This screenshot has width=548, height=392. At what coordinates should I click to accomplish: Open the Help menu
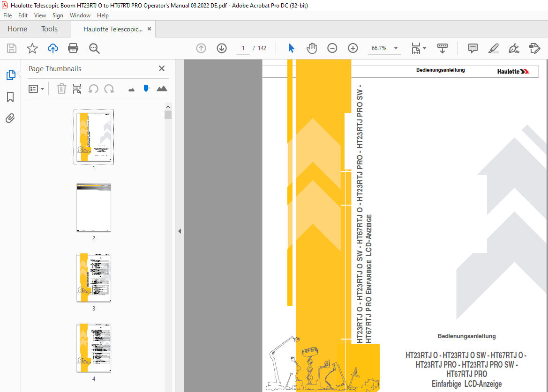pyautogui.click(x=103, y=15)
